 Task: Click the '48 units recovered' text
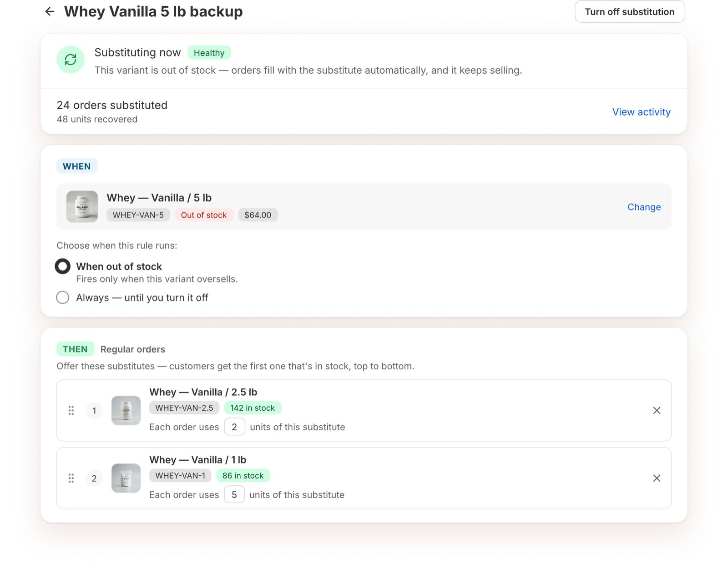(x=97, y=119)
